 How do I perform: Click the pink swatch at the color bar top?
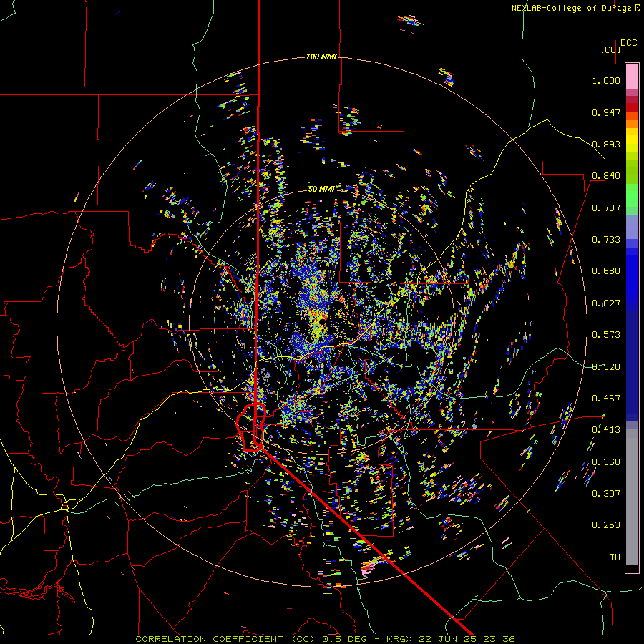[632, 76]
